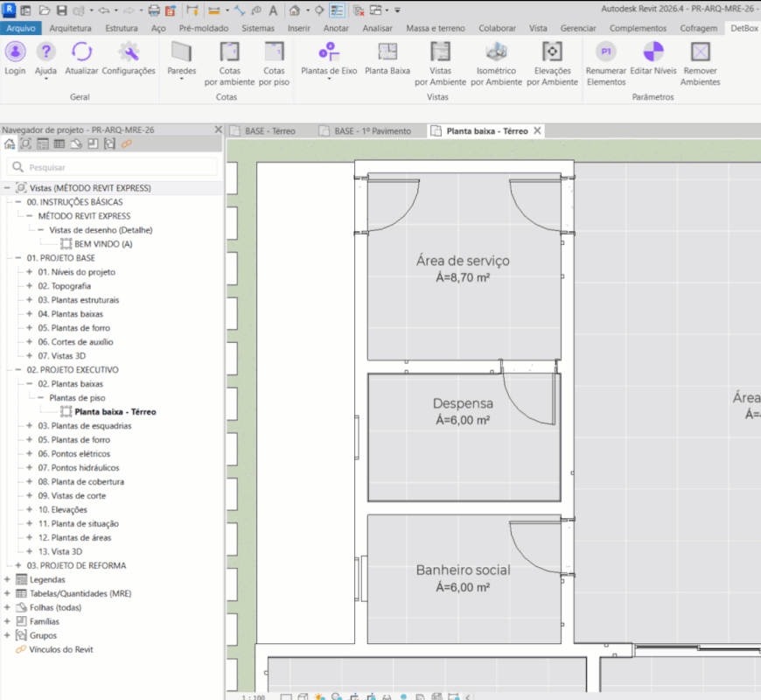The height and width of the screenshot is (700, 761).
Task: Click Elevações por Ambiente icon
Action: click(552, 52)
